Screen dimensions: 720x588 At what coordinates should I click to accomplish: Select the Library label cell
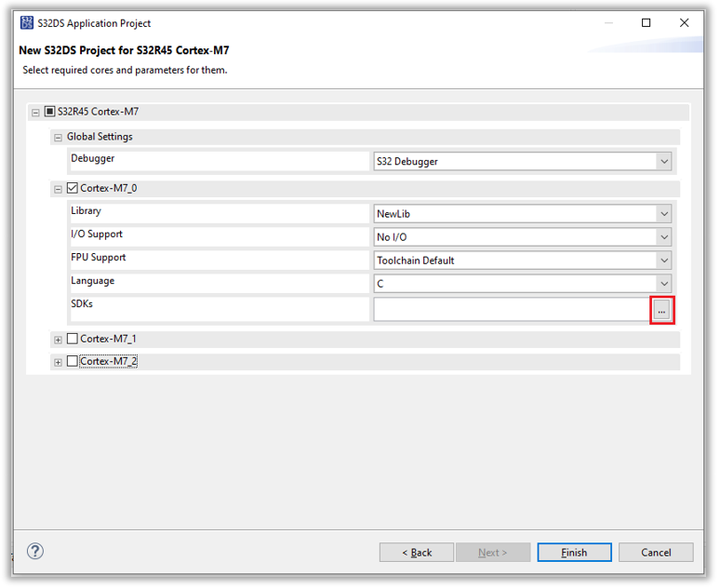click(220, 215)
